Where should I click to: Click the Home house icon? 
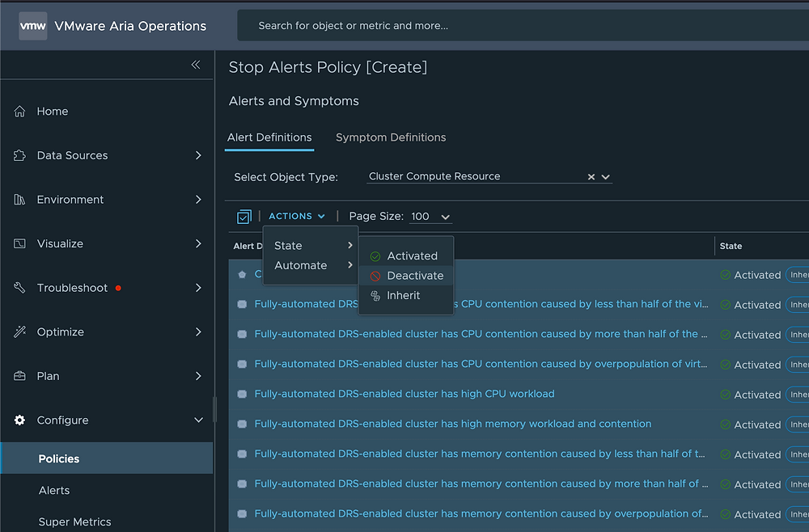point(19,112)
